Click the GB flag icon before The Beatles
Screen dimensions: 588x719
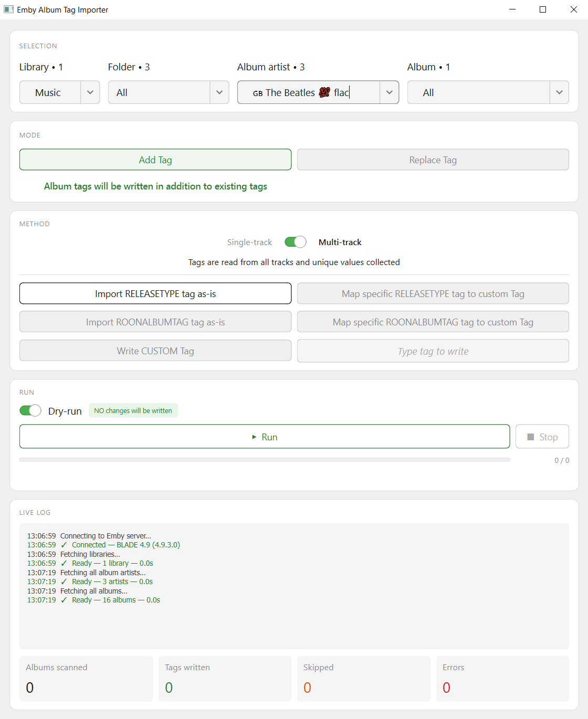coord(258,93)
